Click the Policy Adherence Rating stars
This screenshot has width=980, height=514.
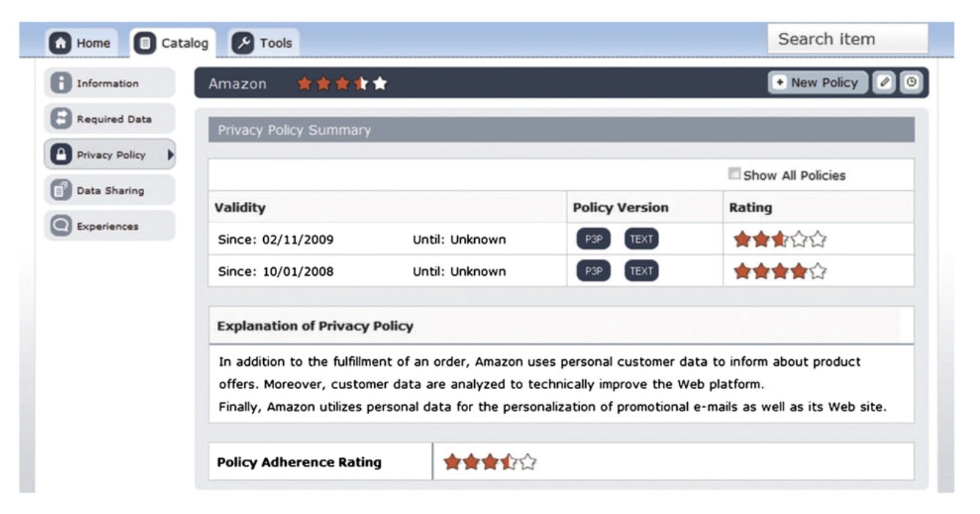(490, 462)
